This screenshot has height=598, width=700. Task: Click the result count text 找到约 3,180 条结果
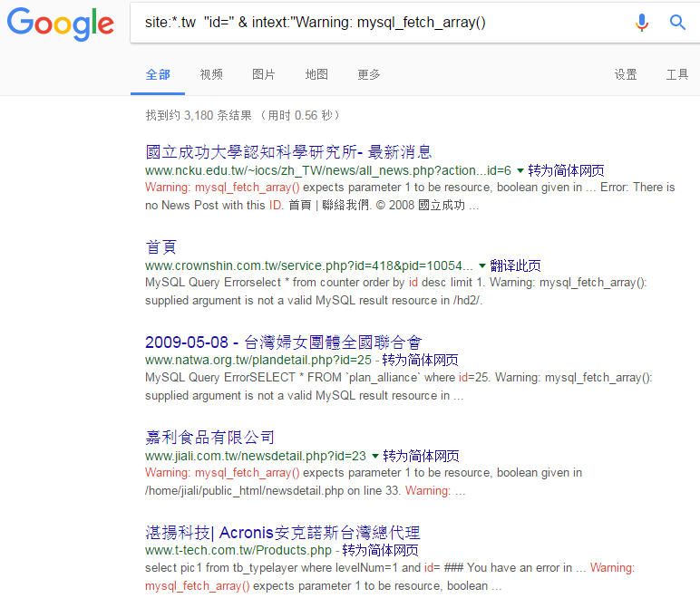point(199,115)
